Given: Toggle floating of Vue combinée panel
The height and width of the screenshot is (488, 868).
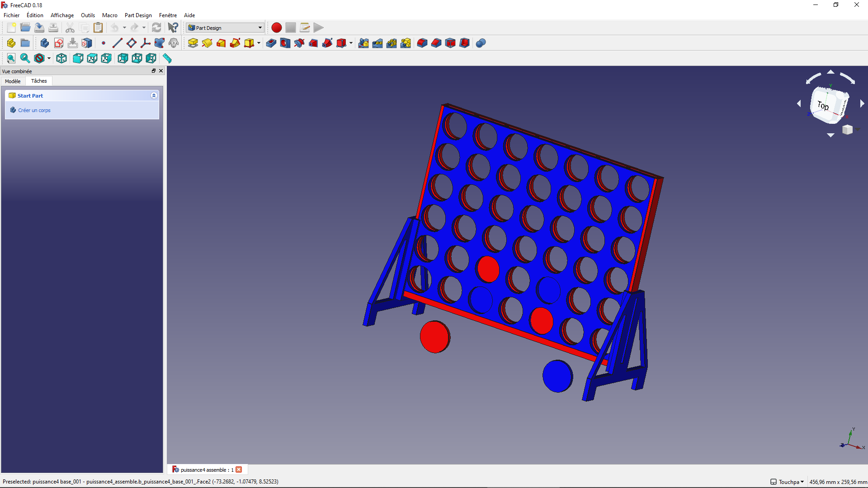Looking at the screenshot, I should (x=154, y=71).
